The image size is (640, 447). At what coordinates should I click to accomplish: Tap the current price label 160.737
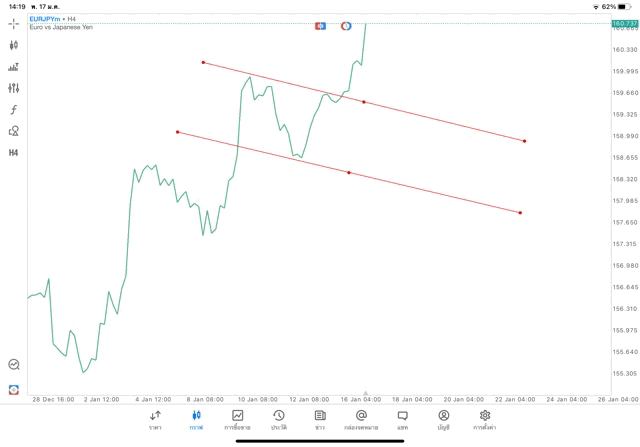point(624,22)
